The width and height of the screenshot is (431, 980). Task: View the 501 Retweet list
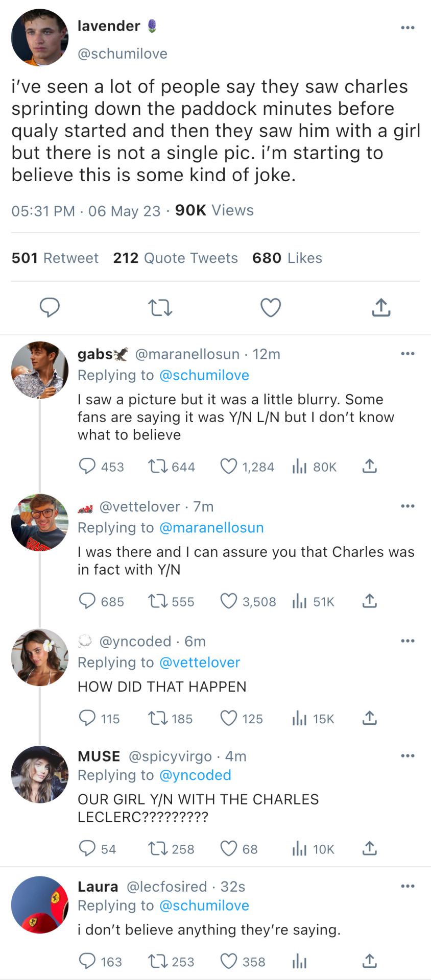(x=55, y=258)
